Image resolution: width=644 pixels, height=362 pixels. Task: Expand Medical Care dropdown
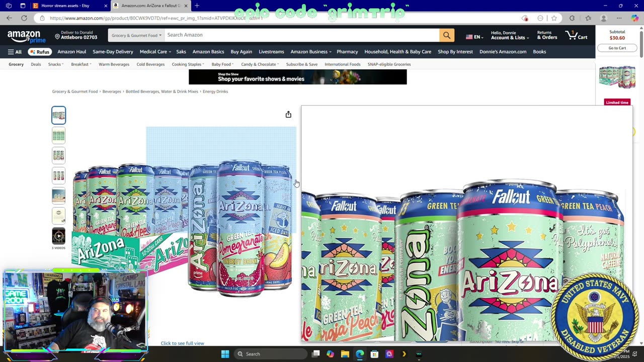pos(155,52)
